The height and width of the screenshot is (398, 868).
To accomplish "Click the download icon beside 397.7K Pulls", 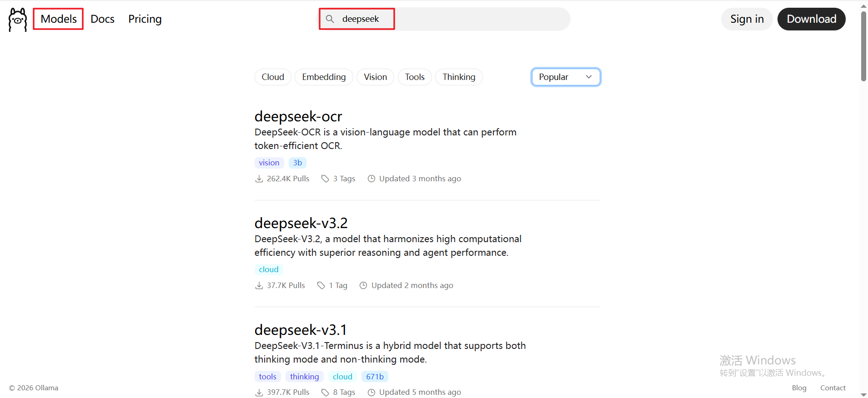I will (259, 392).
